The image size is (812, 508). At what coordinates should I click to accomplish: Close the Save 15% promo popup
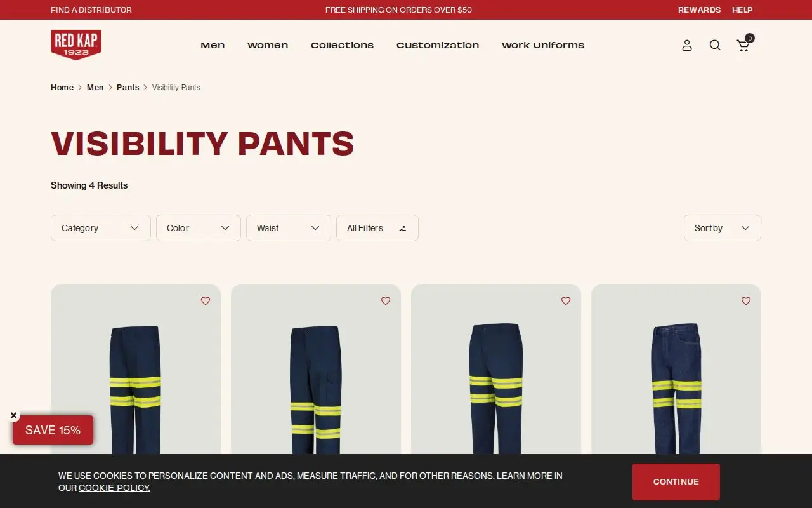tap(14, 415)
